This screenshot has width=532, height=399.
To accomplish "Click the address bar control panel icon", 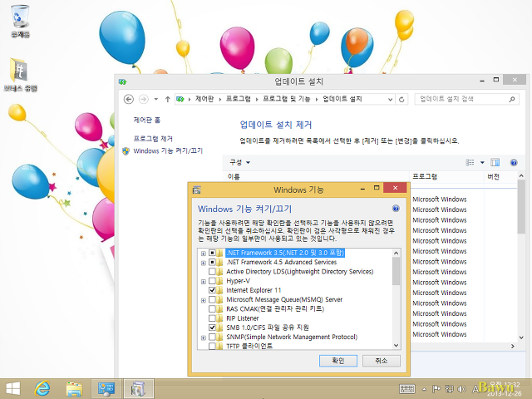I will (180, 99).
